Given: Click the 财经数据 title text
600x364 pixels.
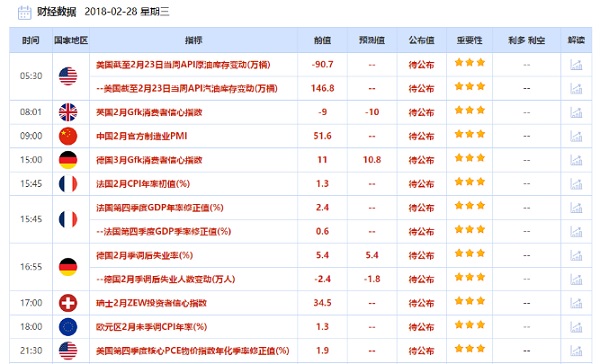Looking at the screenshot, I should click(57, 11).
